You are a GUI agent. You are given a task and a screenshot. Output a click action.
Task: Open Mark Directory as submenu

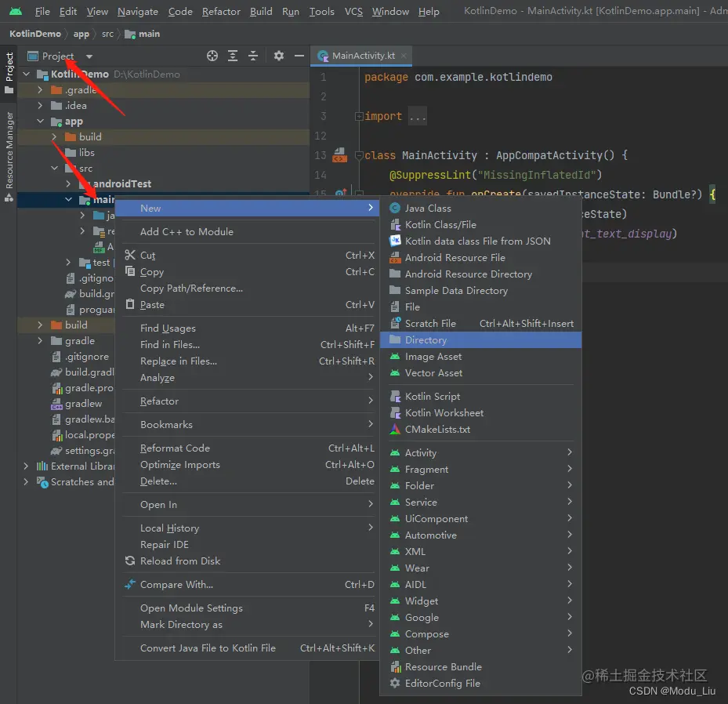click(248, 625)
